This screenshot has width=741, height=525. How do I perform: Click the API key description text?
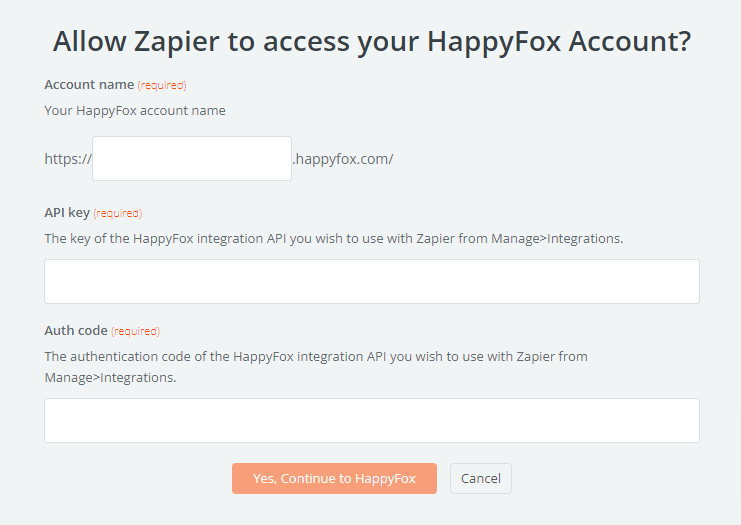pos(334,239)
